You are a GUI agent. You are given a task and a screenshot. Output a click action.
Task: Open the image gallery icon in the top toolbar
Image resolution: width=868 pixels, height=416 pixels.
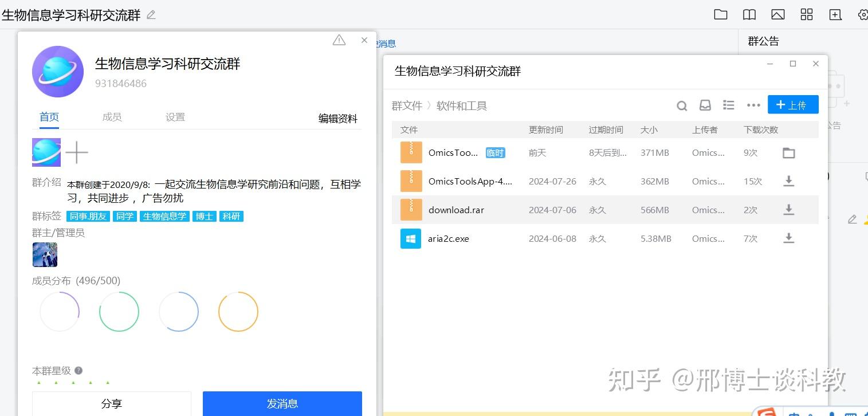pyautogui.click(x=778, y=14)
